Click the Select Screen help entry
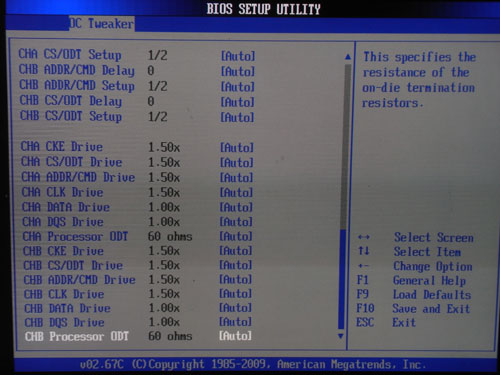500x375 pixels. coord(415,237)
